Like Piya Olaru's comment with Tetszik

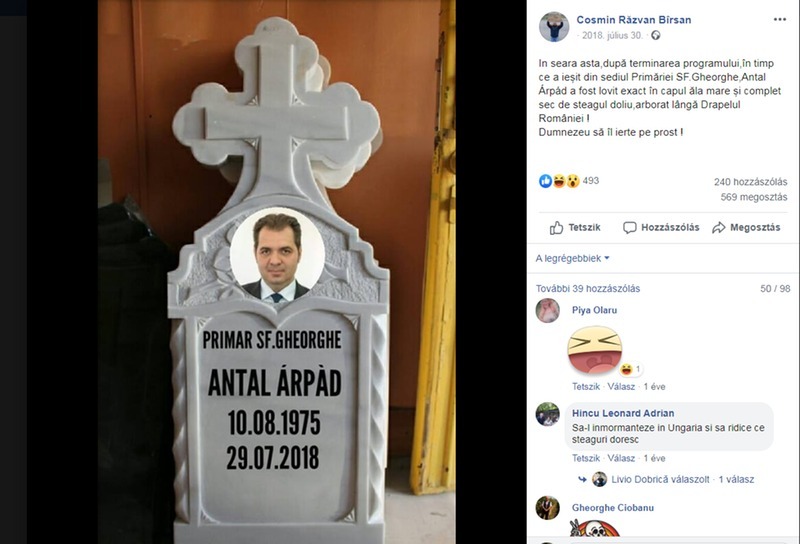click(x=586, y=386)
